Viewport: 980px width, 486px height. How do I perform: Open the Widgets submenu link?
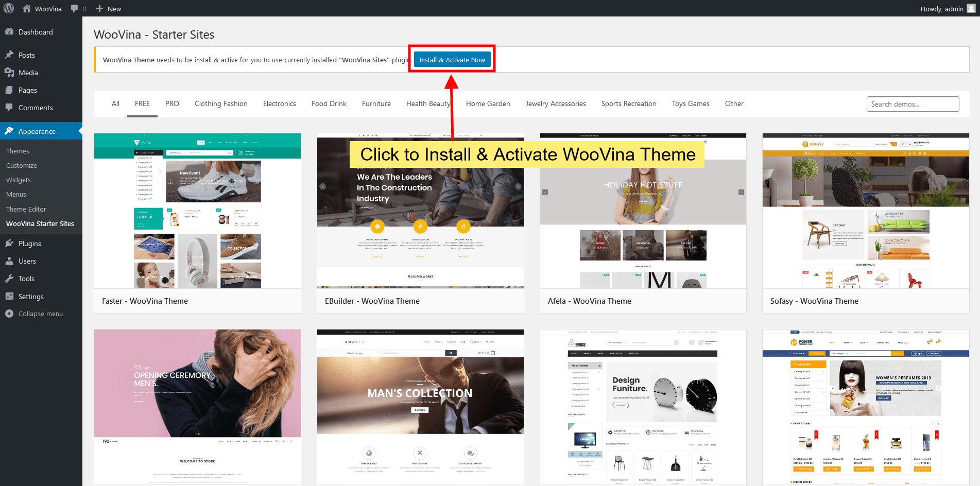19,180
